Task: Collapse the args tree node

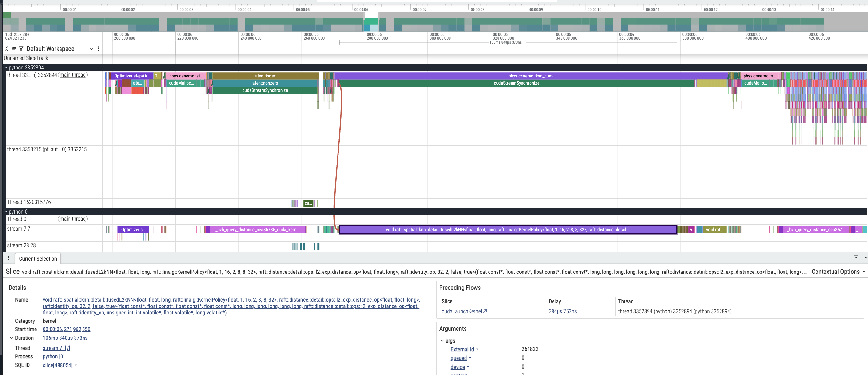Action: coord(442,341)
